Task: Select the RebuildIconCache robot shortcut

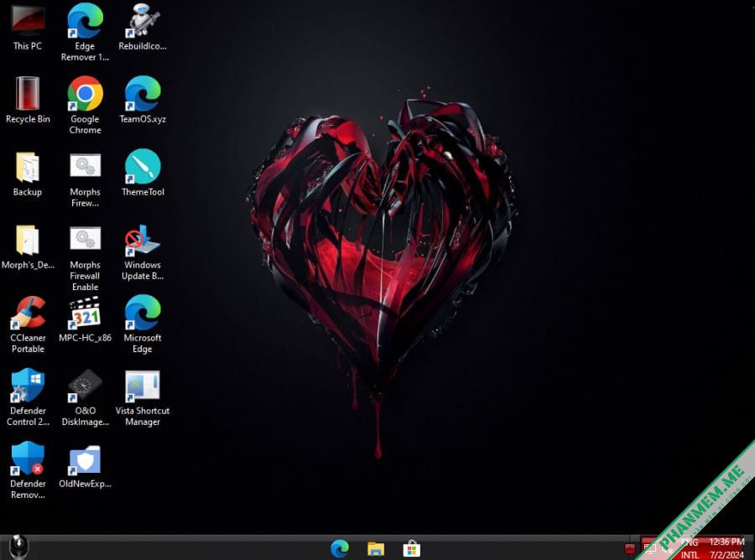Action: [143, 27]
